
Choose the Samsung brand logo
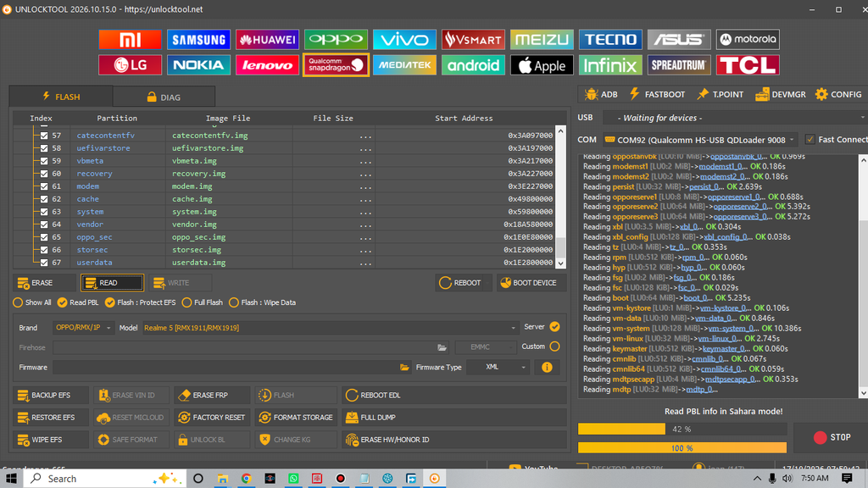(198, 40)
